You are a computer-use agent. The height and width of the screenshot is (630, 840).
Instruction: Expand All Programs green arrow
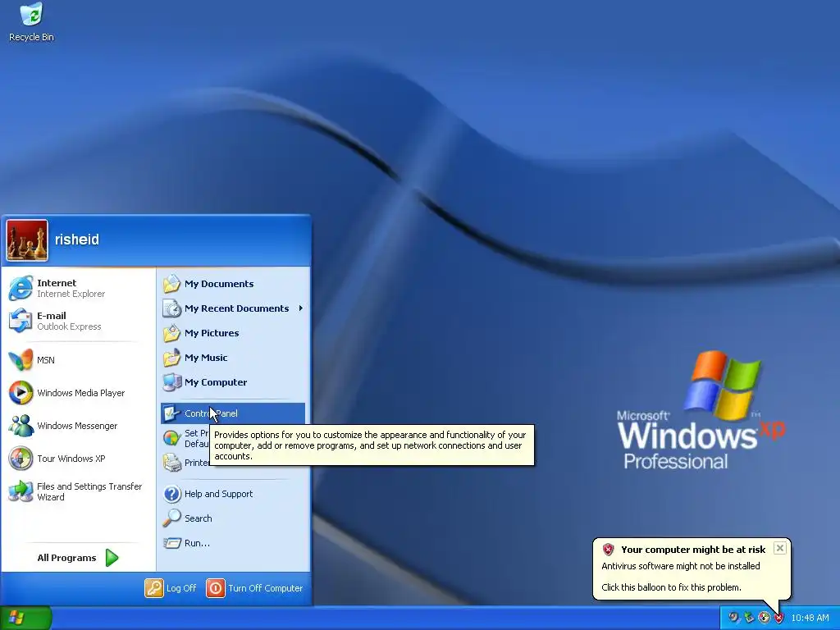(112, 558)
